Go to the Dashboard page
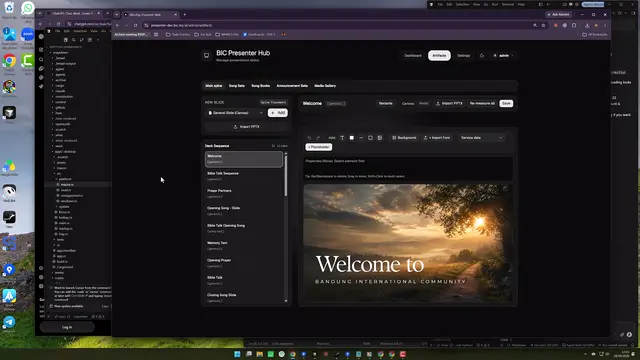 coord(413,56)
